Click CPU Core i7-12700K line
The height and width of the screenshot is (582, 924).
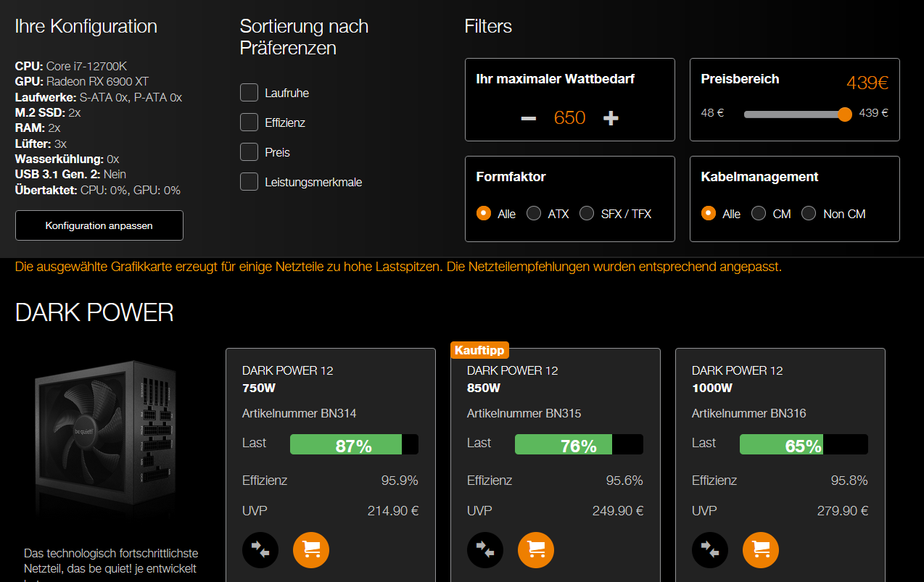click(71, 66)
